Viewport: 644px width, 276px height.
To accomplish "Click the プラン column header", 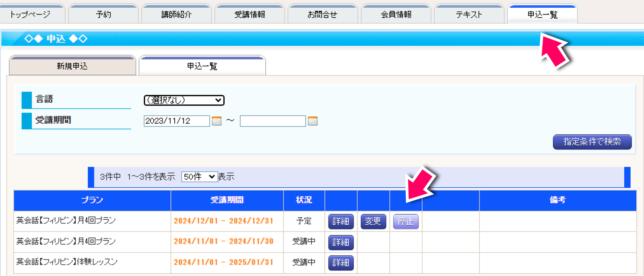I will click(x=92, y=200).
